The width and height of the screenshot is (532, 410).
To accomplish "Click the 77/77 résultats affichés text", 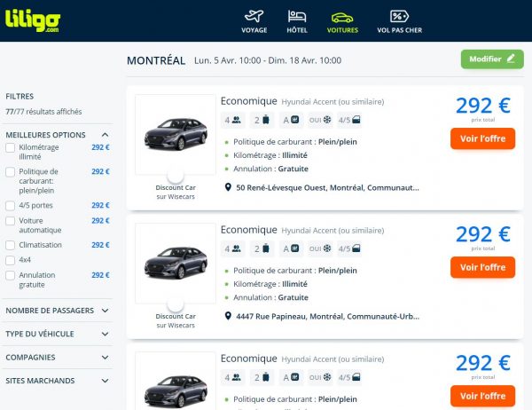I will (43, 112).
